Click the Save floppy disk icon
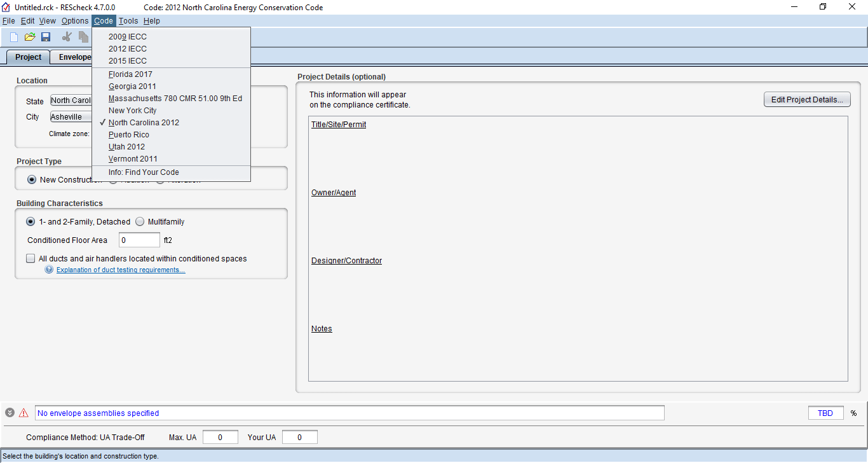This screenshot has height=463, width=868. 46,37
